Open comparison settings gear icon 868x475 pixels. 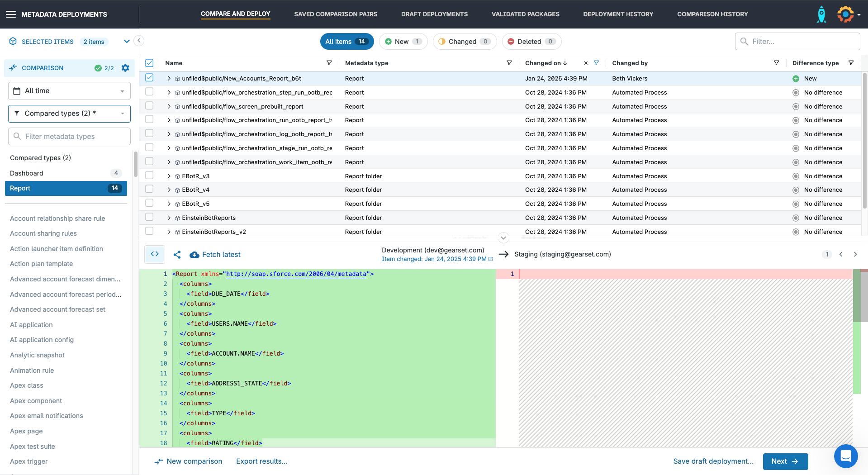click(x=125, y=68)
